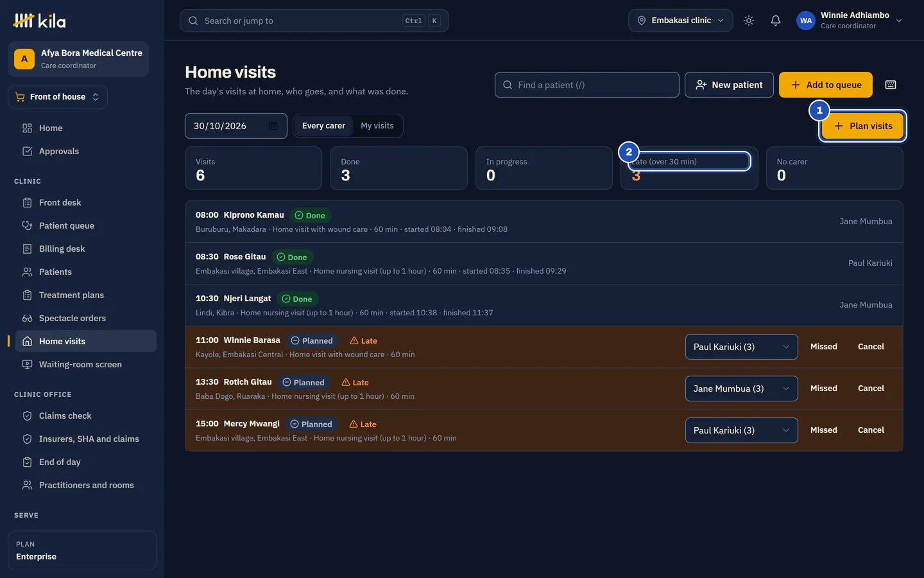Click the Done count card
The height and width of the screenshot is (578, 924).
[x=398, y=168]
